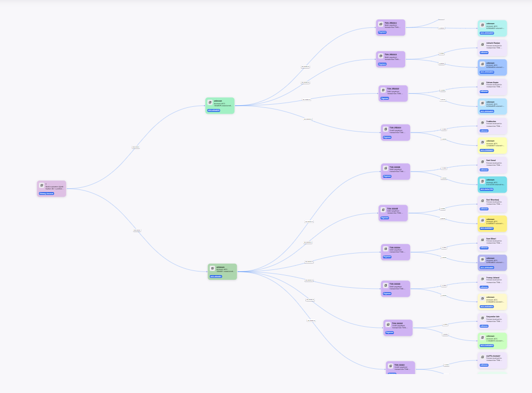Screen dimensions: 532x393
Task: Click the icon on the Prabhudas person card
Action: [x=482, y=123]
